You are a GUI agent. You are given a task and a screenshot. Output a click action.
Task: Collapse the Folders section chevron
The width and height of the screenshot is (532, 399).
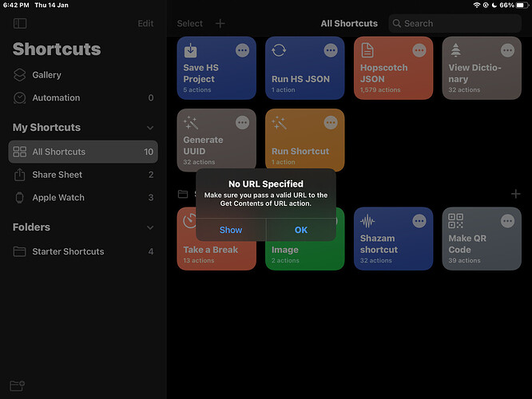pyautogui.click(x=150, y=227)
